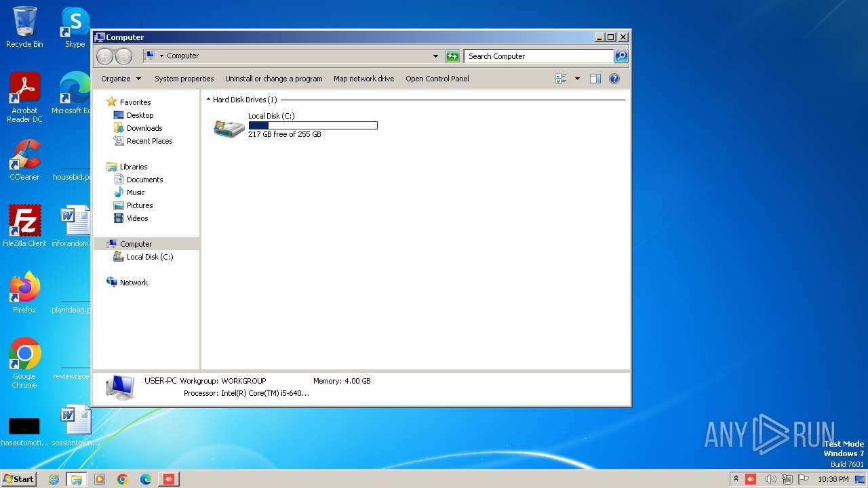Click the Show desktop button at the taskbar edge
This screenshot has height=488, width=868.
(861, 479)
